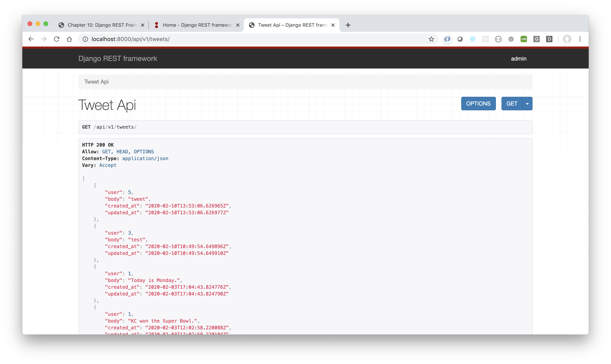Click the HTTP 200 OK status text

(x=98, y=145)
